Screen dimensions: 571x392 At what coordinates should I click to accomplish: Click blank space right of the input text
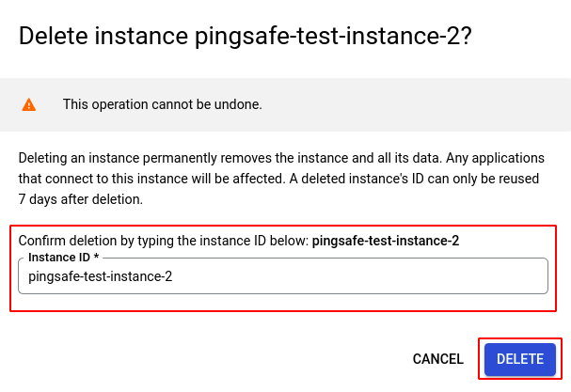(x=376, y=276)
